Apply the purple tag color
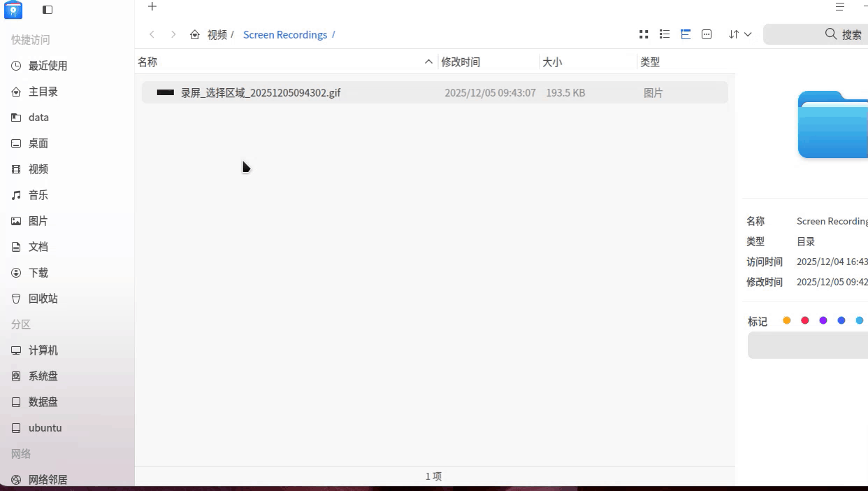The width and height of the screenshot is (868, 491). [x=823, y=320]
